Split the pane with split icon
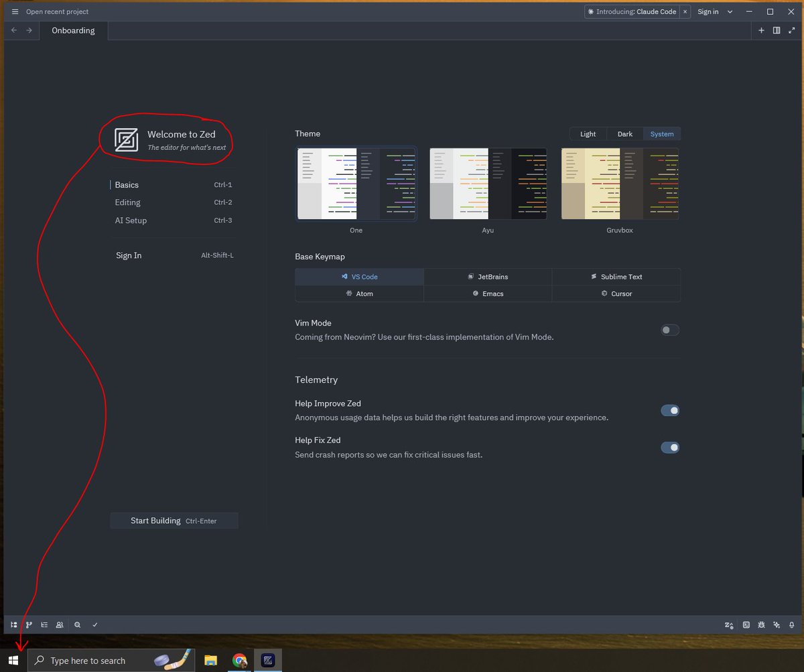Image resolution: width=804 pixels, height=672 pixels. click(x=777, y=30)
